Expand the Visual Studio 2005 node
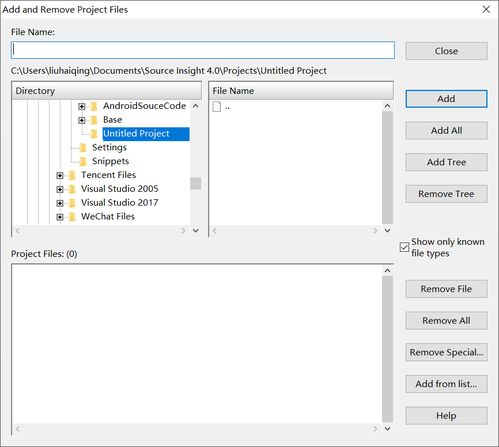Screen dimensions: 499x447 [60, 189]
